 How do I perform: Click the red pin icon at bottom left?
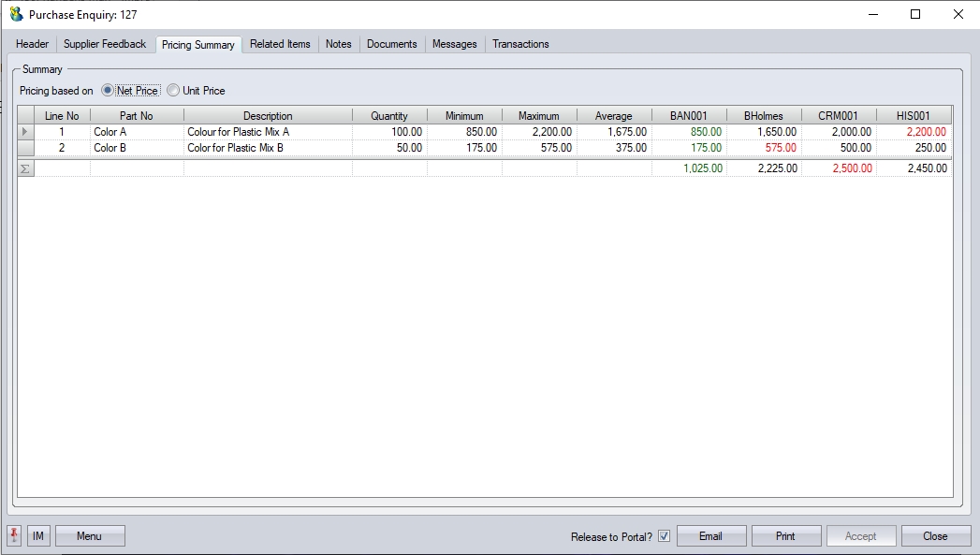15,535
